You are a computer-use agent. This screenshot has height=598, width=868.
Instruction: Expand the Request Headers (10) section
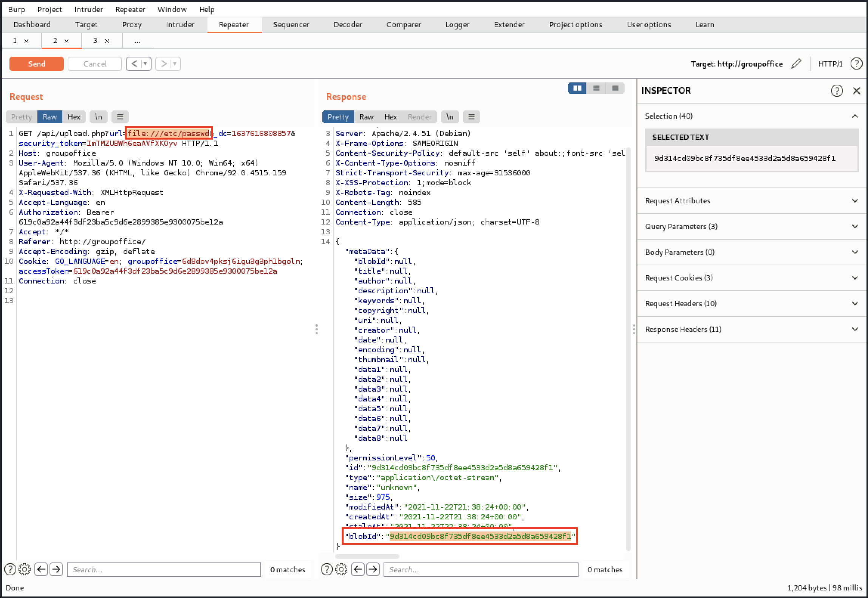point(751,304)
